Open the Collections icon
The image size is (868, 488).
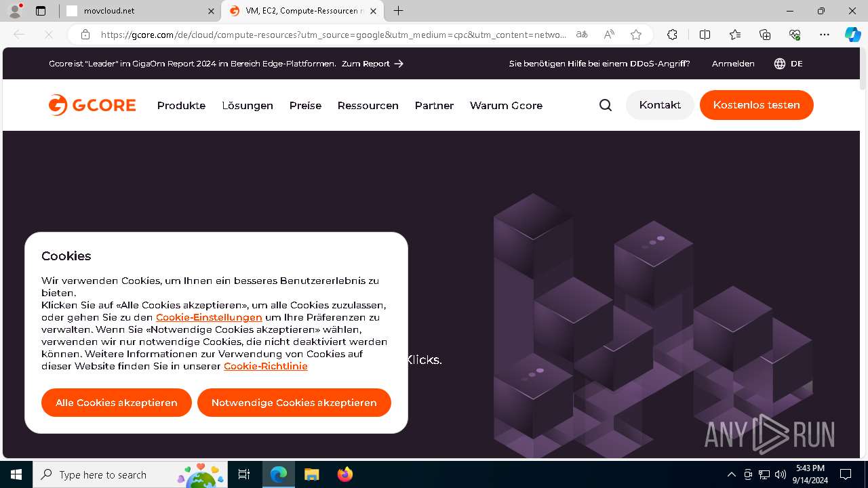[x=765, y=35]
